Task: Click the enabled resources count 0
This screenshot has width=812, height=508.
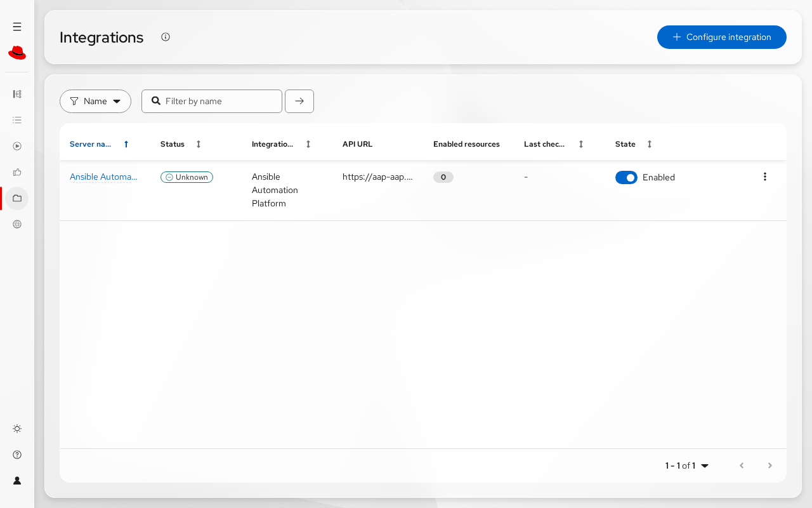Action: (x=443, y=177)
